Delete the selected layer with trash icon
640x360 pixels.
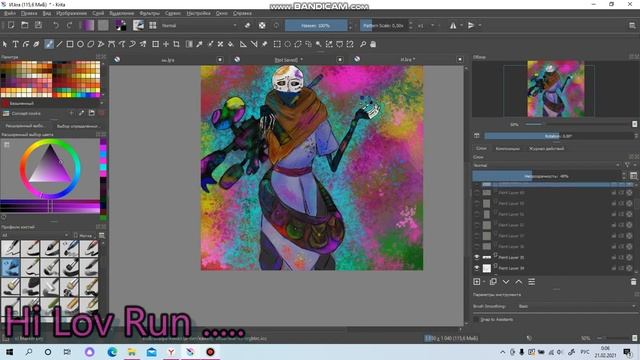tap(633, 282)
